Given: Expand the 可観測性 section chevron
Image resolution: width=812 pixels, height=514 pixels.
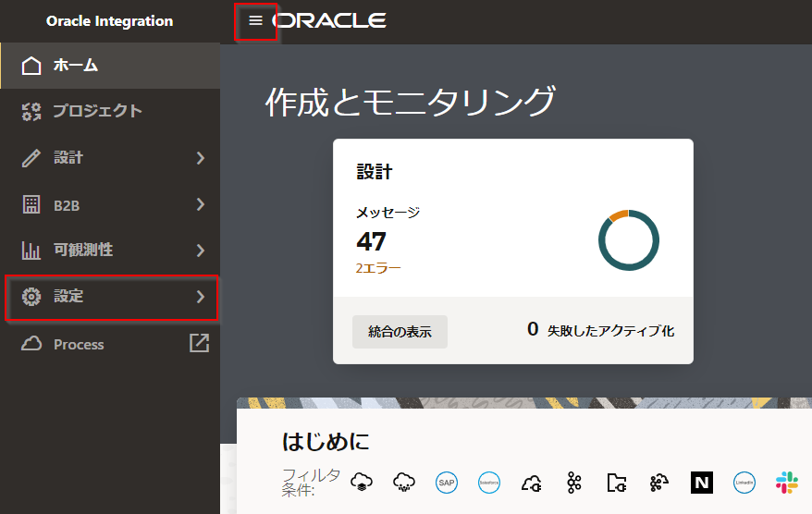Looking at the screenshot, I should [201, 251].
